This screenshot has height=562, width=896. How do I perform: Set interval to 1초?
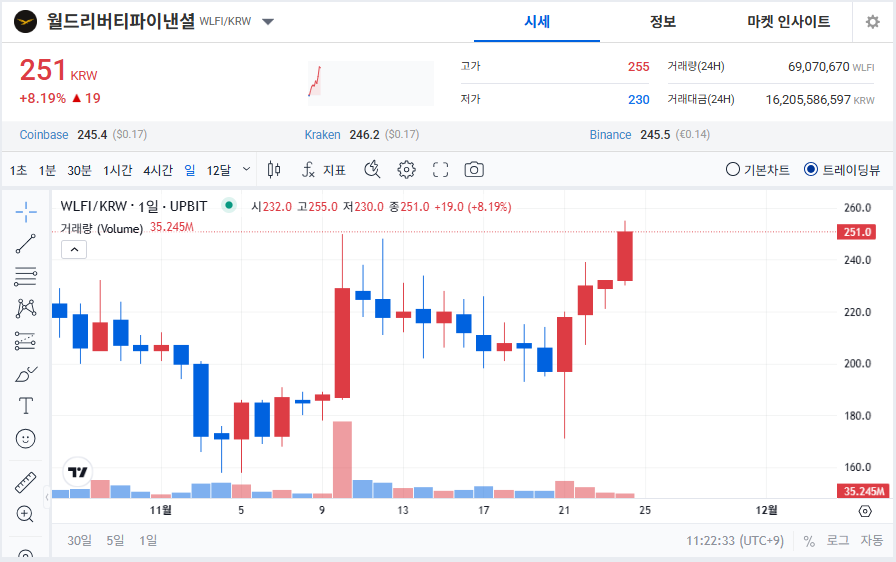[x=18, y=170]
